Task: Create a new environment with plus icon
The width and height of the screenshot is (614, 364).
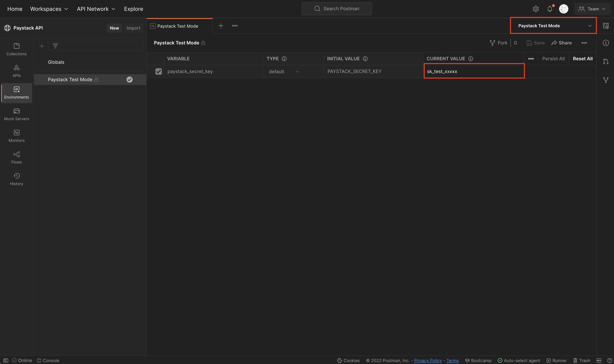Action: tap(42, 46)
